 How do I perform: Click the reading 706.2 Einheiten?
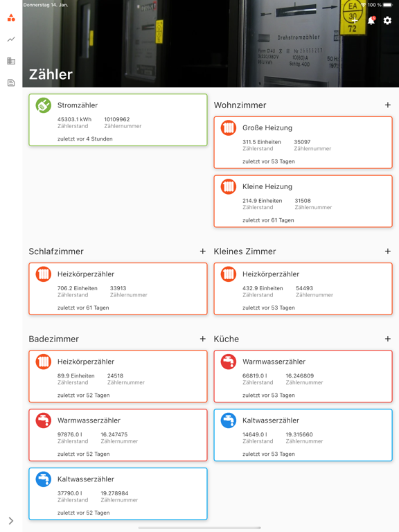point(78,288)
